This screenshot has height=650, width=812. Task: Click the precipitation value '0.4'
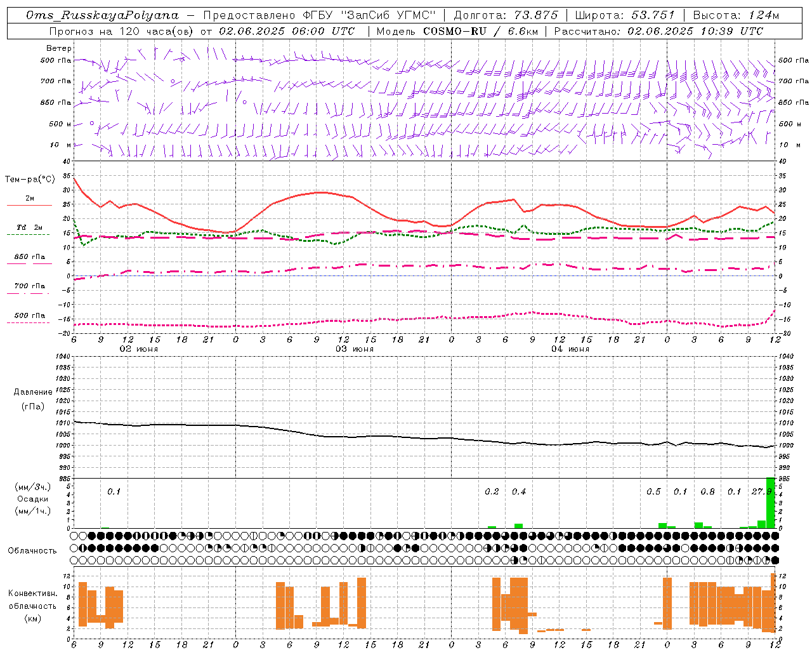(519, 491)
